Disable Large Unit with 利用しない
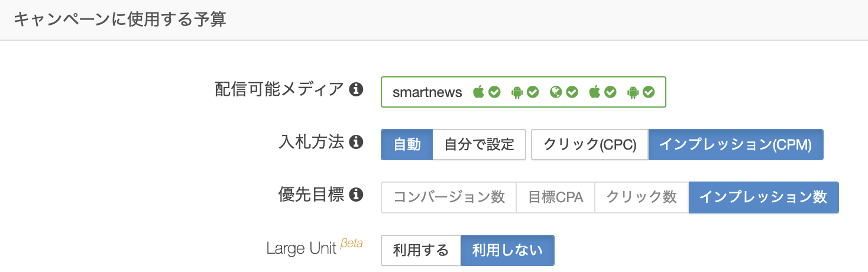This screenshot has height=272, width=868. point(507,250)
